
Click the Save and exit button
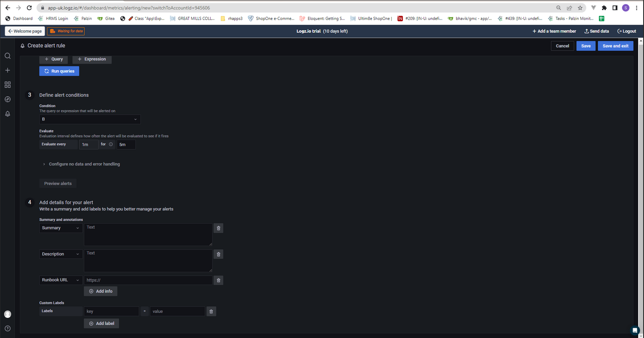point(615,46)
